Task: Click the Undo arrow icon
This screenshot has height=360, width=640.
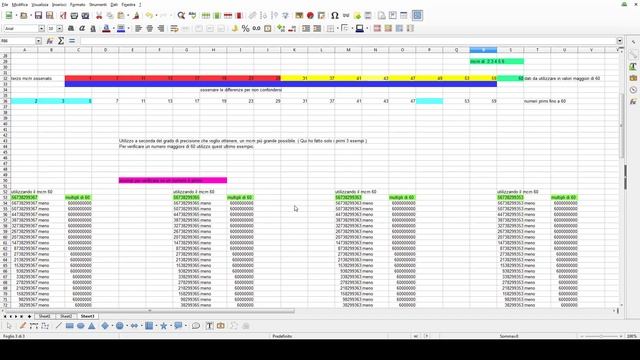Action: pyautogui.click(x=149, y=16)
